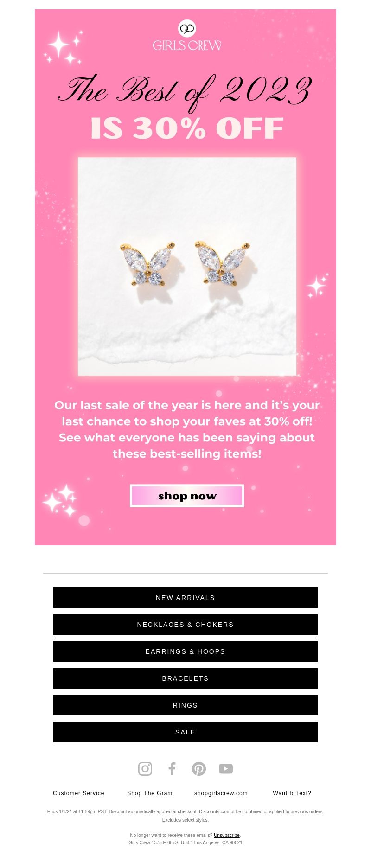
Task: Visit the shopgirlscrew.com link
Action: coord(221,793)
